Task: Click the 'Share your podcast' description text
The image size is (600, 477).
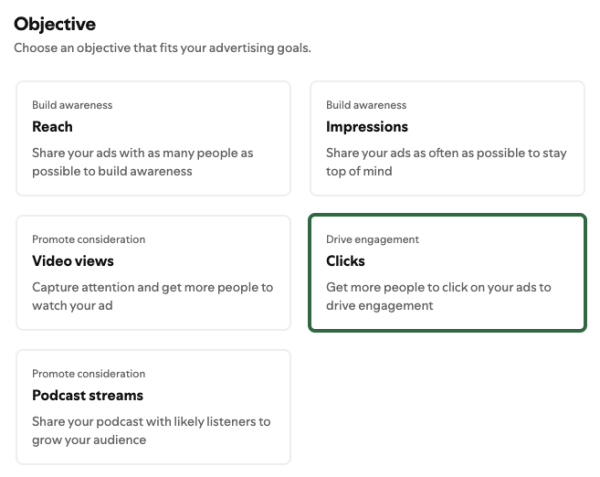Action: click(151, 430)
